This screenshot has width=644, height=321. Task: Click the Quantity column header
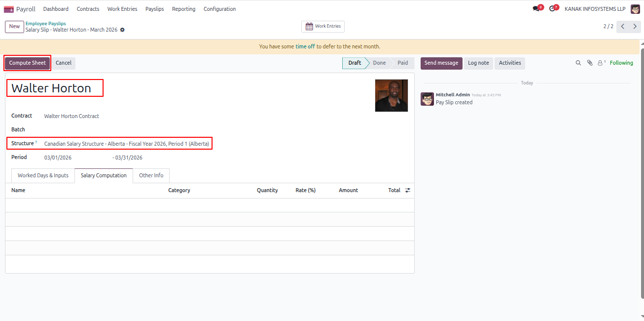[267, 190]
